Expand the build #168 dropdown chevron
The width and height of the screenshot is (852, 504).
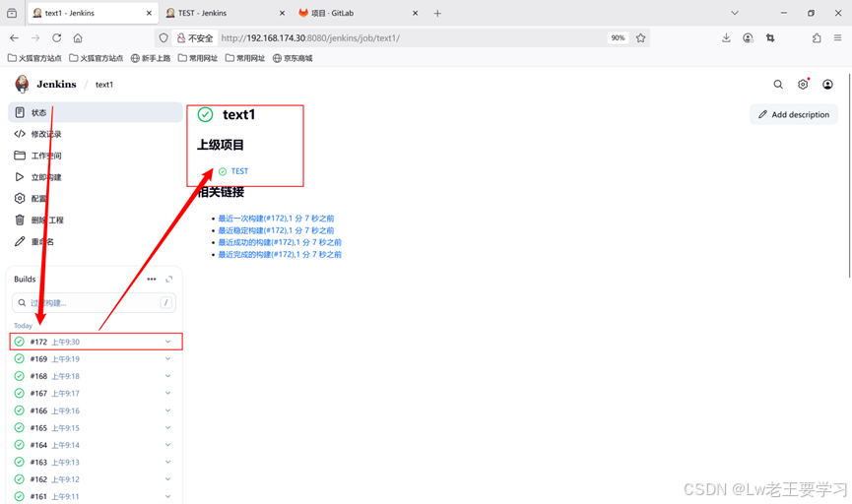coord(167,376)
